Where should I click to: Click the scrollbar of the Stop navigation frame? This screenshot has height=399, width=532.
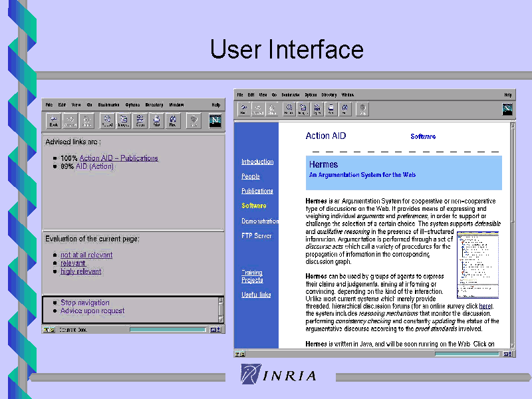point(221,310)
